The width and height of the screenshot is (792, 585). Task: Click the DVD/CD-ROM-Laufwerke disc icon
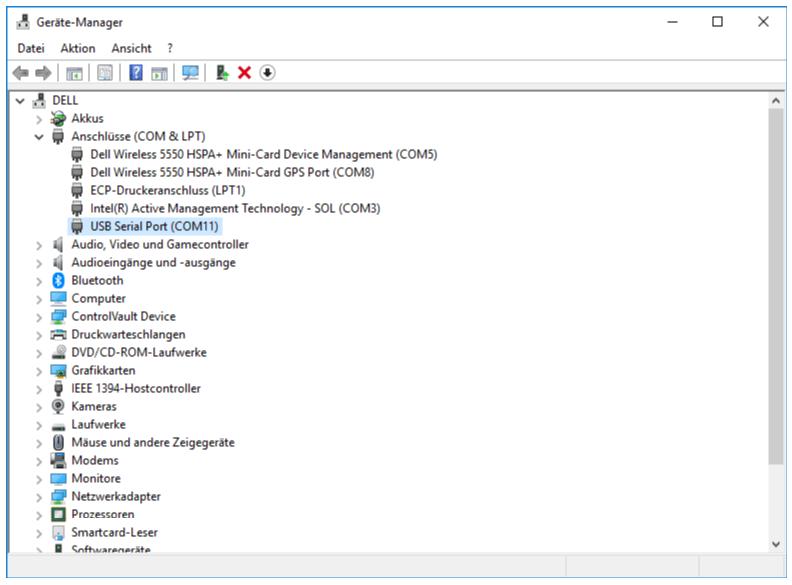(x=59, y=352)
